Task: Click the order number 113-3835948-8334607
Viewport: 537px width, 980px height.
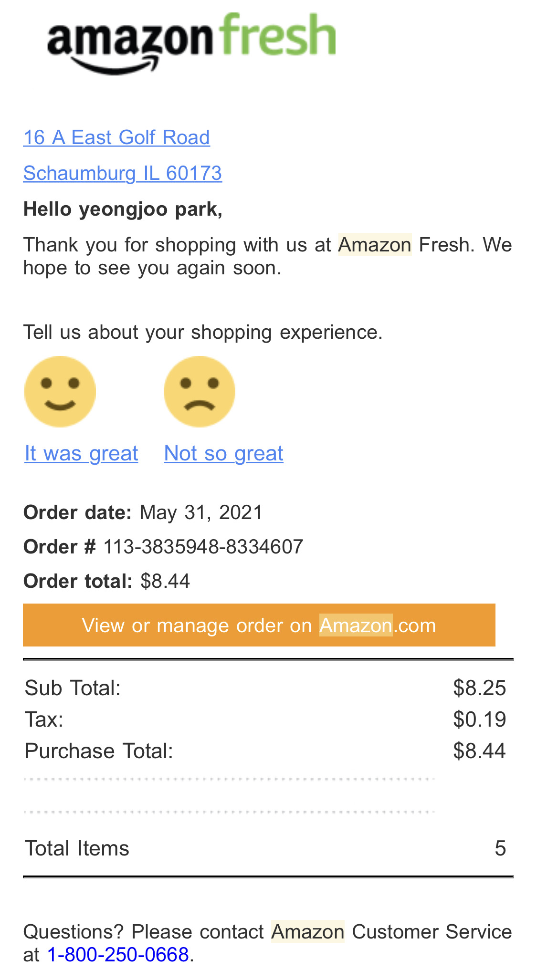Action: (x=203, y=547)
